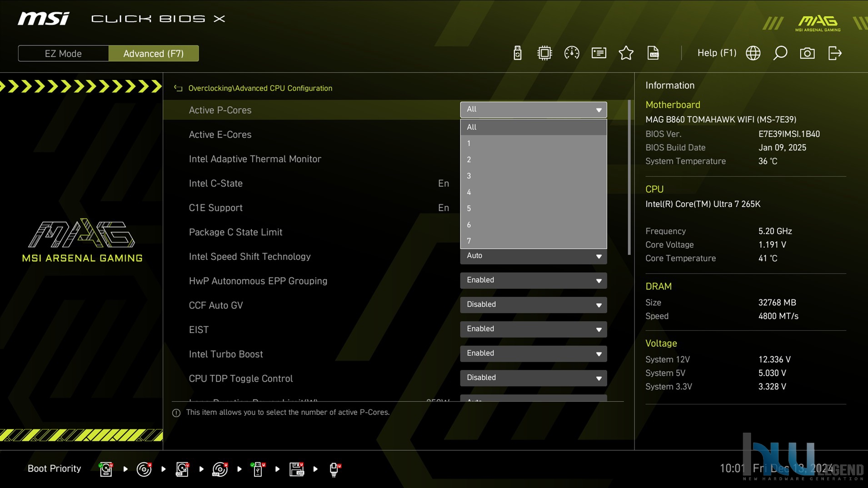Select the USB optical disc boot icon
This screenshot has width=868, height=488.
click(x=220, y=469)
